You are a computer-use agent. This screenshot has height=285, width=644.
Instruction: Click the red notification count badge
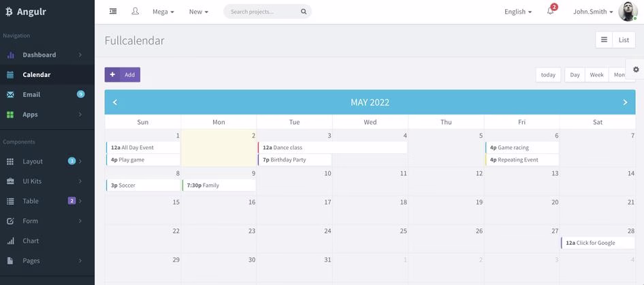[x=554, y=7]
